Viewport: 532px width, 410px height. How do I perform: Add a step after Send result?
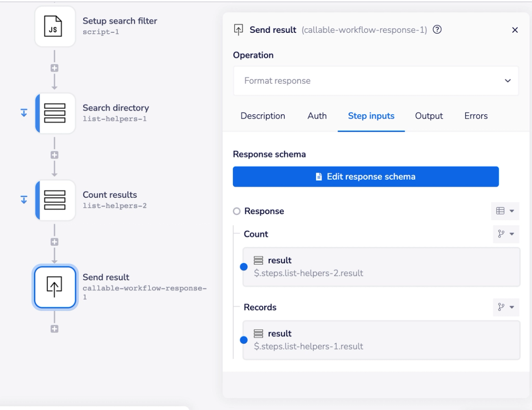tap(55, 329)
